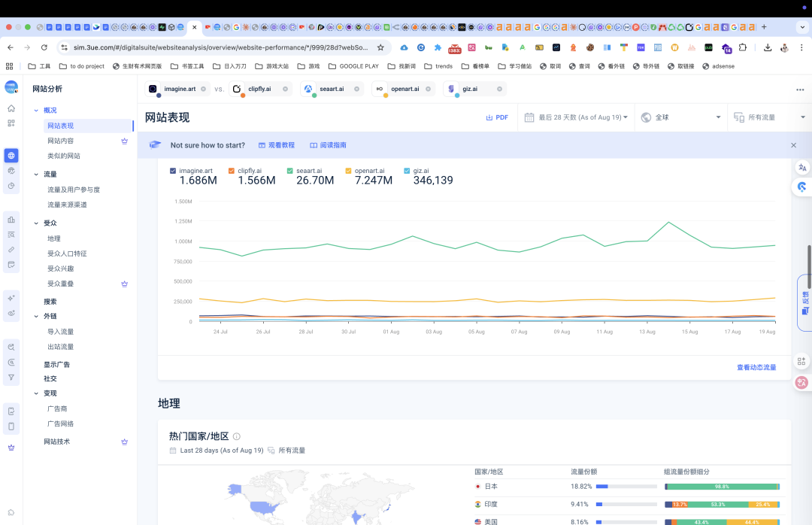Click the 印度 group share breakdown bar
The width and height of the screenshot is (812, 525).
tap(722, 504)
